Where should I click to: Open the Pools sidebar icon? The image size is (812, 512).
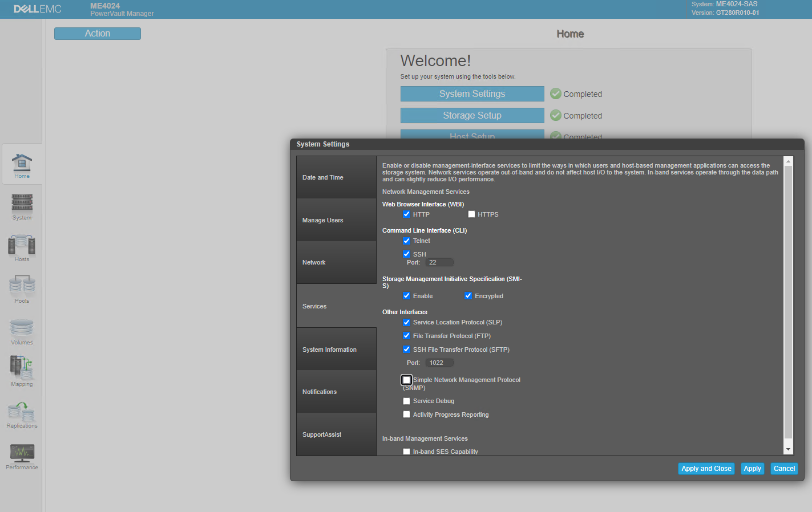[x=22, y=290]
